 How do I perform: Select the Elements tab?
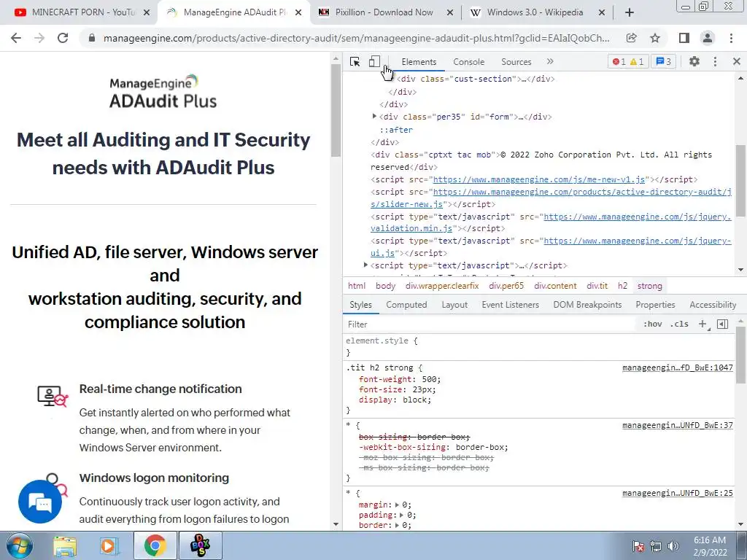[419, 62]
